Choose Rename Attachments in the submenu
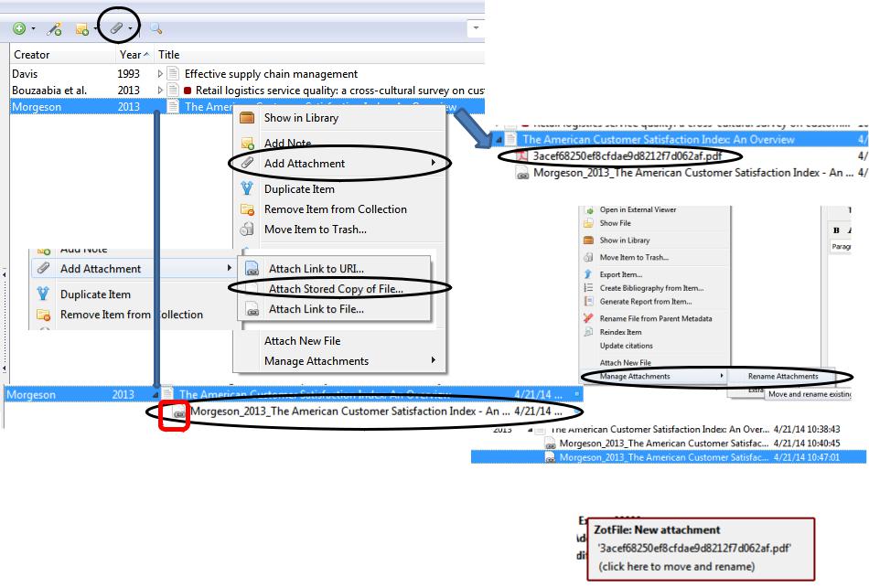The image size is (869, 588). pos(782,376)
